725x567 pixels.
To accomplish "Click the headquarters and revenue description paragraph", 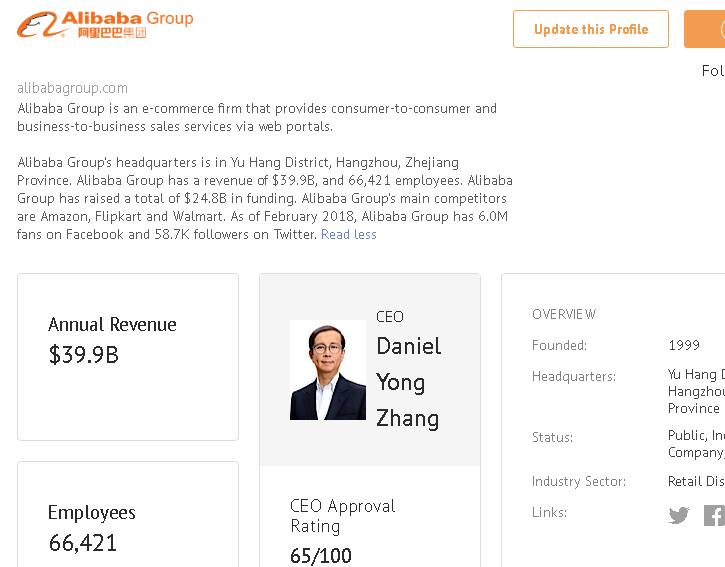I will (265, 198).
